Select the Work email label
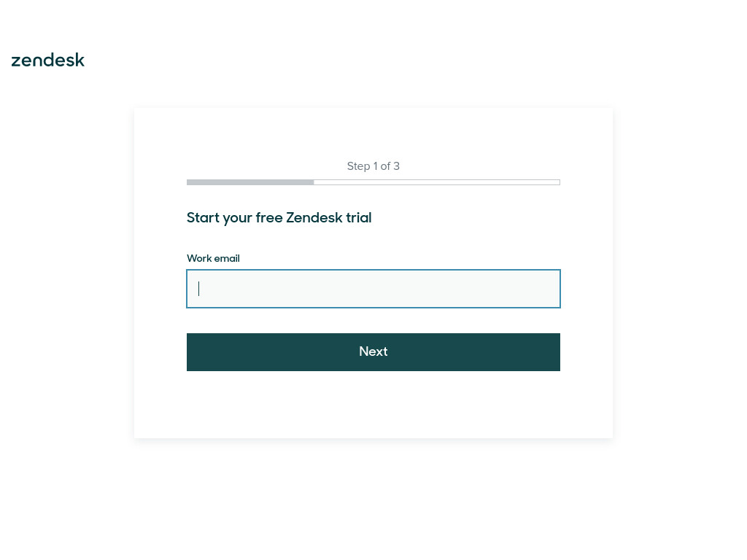Image resolution: width=747 pixels, height=560 pixels. [213, 258]
